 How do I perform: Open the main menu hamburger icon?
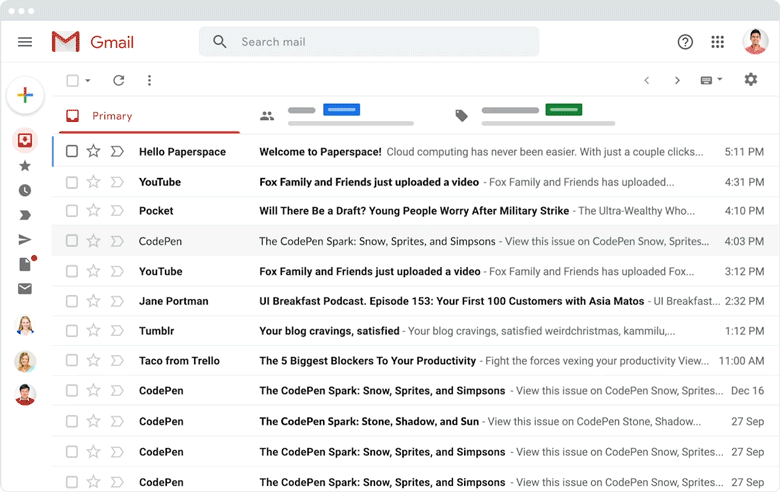[25, 42]
